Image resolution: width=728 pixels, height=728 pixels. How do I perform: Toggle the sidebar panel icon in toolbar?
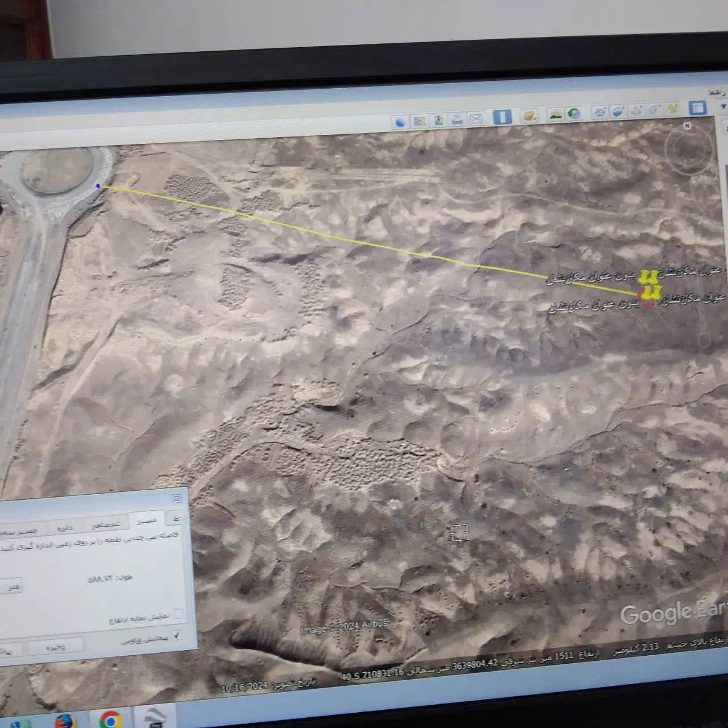point(697,108)
